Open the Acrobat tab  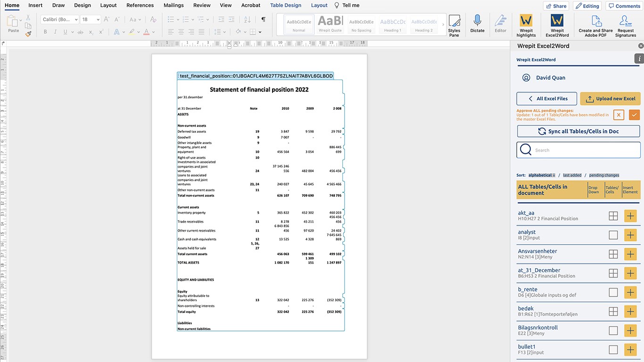[251, 5]
